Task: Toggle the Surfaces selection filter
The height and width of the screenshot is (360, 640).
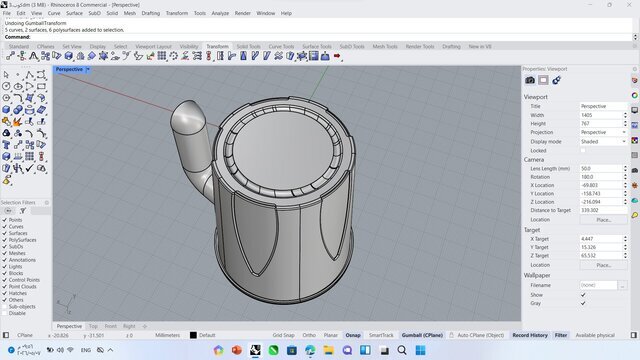Action: point(4,233)
